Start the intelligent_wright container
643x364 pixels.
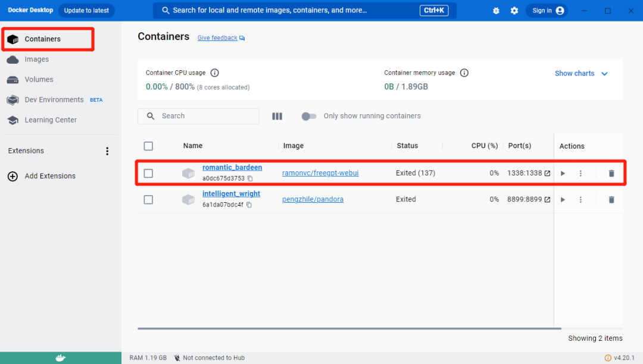563,199
